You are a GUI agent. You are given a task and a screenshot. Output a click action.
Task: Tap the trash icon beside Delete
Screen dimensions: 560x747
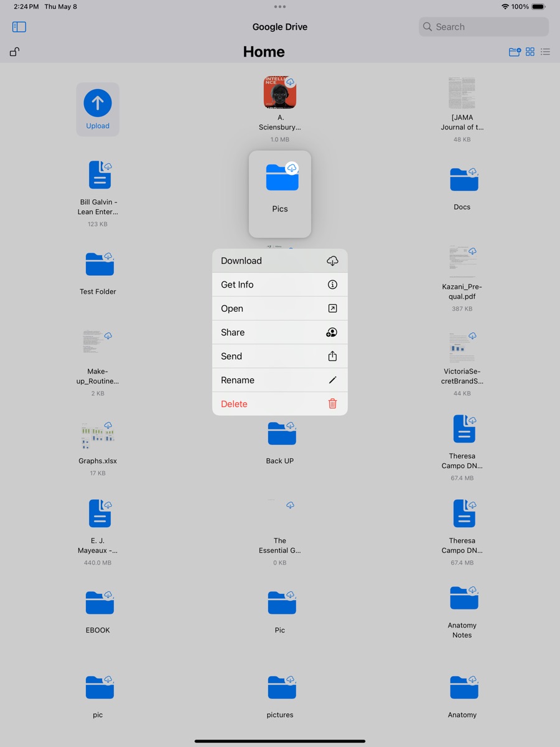332,404
